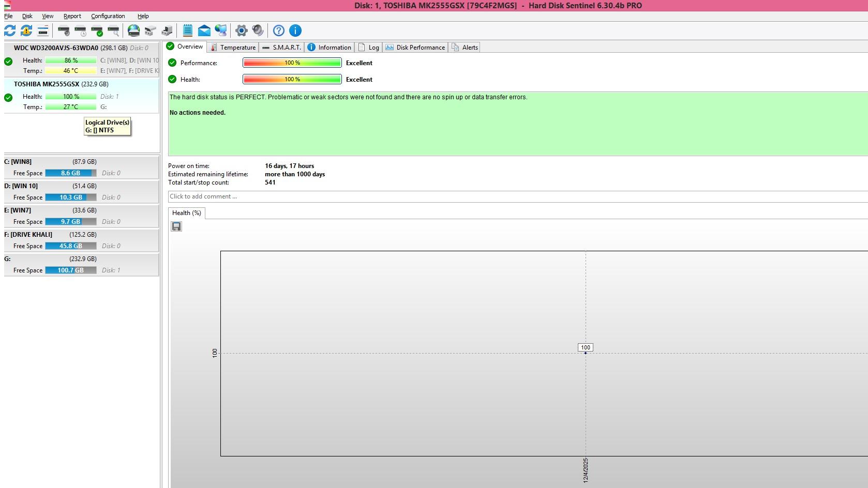Open the Configuration menu
This screenshot has width=868, height=488.
(108, 16)
